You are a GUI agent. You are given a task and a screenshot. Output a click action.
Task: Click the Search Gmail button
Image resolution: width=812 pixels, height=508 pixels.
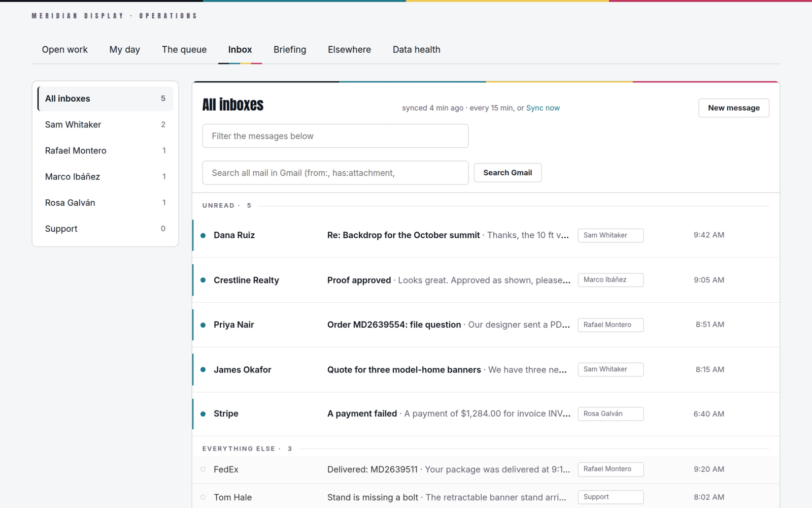click(x=507, y=173)
